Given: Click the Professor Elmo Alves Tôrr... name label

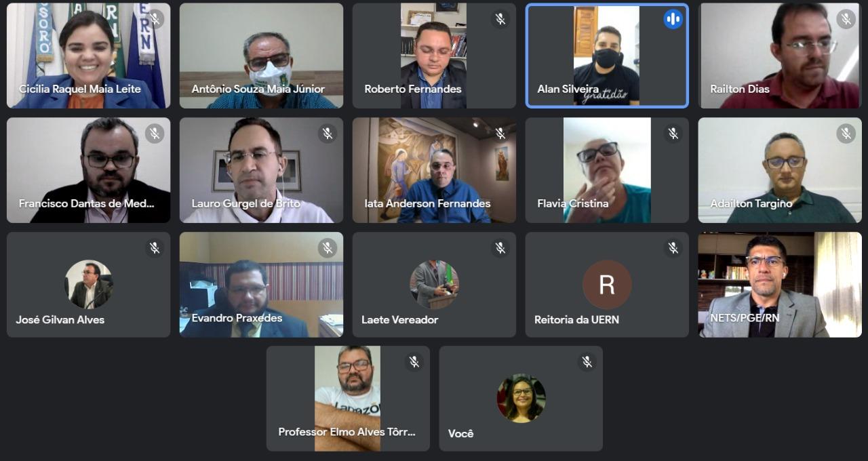Looking at the screenshot, I should 347,432.
